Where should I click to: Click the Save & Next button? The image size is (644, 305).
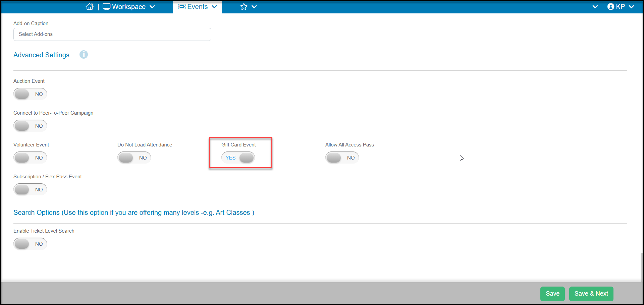tap(591, 294)
